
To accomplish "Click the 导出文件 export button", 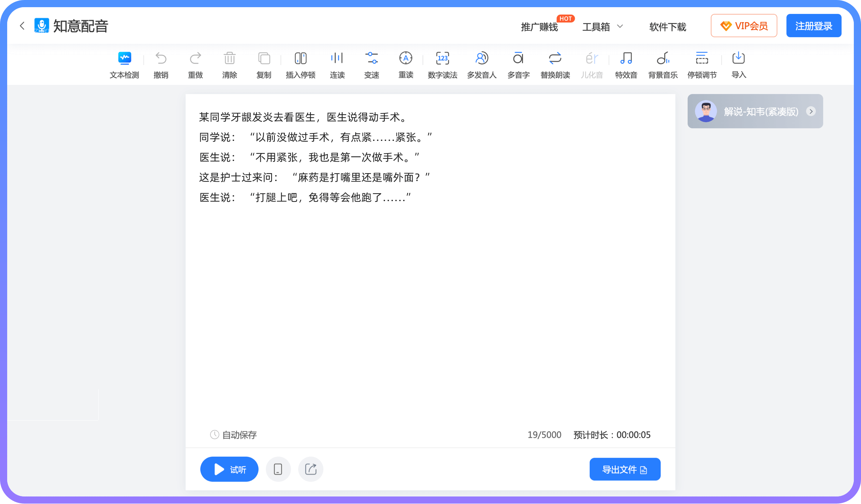I will [x=625, y=469].
